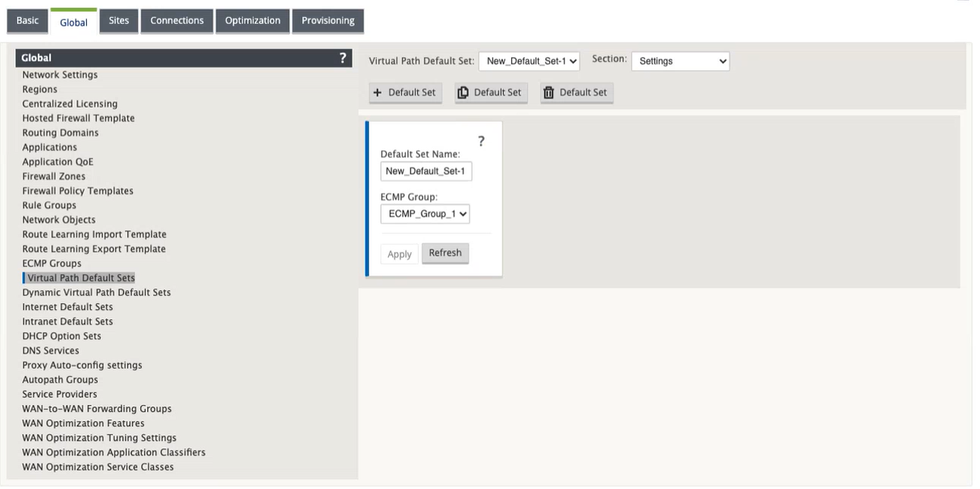Open Network Settings in the sidebar
980x489 pixels.
tap(60, 75)
